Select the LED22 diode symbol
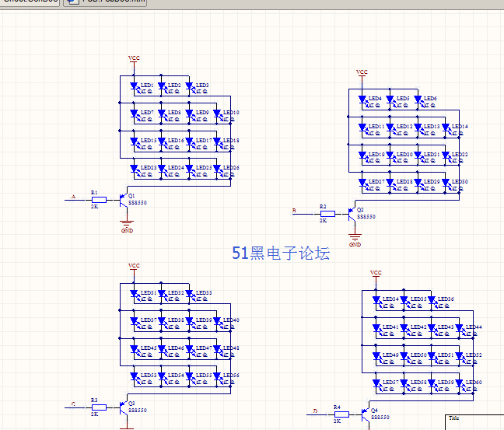This screenshot has height=430, width=504. click(x=446, y=156)
